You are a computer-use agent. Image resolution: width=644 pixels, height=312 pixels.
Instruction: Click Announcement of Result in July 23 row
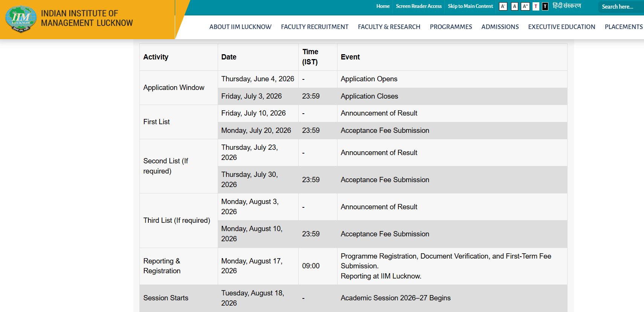click(379, 153)
